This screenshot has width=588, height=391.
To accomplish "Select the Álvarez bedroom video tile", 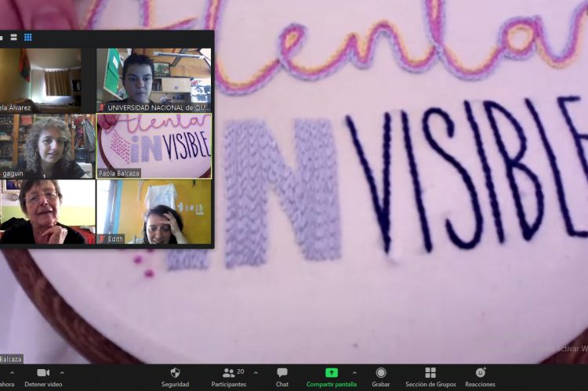I will click(43, 79).
